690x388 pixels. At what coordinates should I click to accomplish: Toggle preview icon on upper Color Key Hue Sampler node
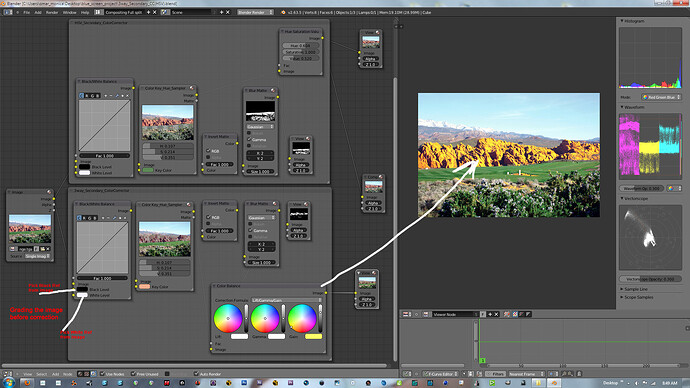[x=191, y=88]
